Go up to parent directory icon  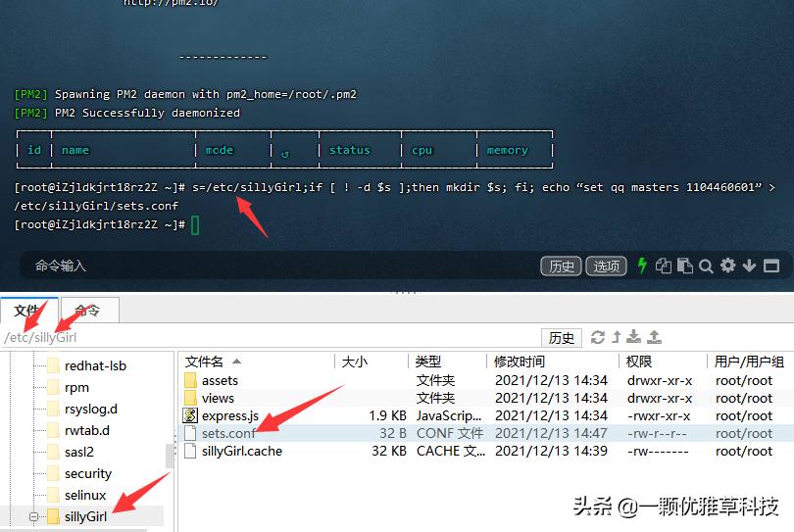pyautogui.click(x=617, y=337)
